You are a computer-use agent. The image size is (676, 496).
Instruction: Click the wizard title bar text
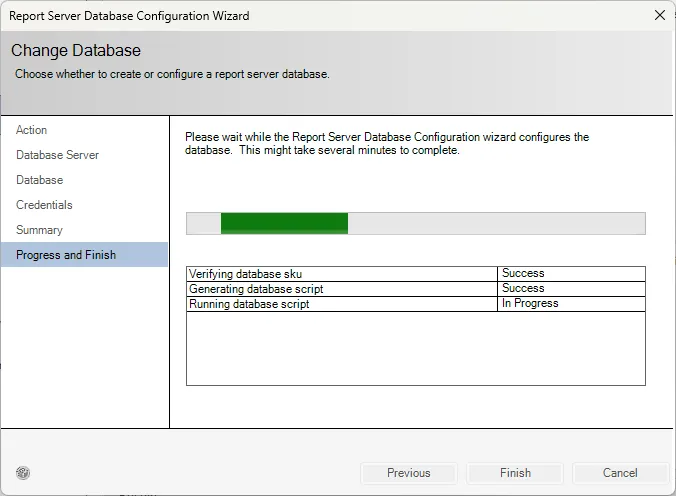click(129, 16)
